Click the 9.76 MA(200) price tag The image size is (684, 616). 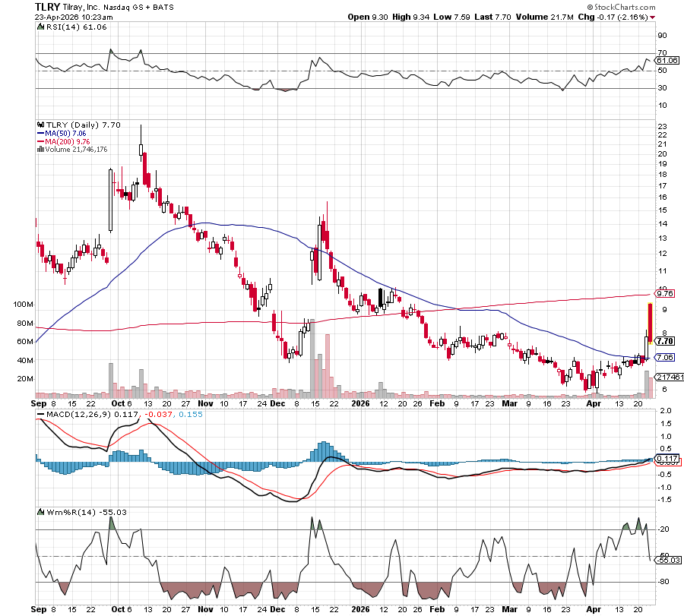[665, 293]
